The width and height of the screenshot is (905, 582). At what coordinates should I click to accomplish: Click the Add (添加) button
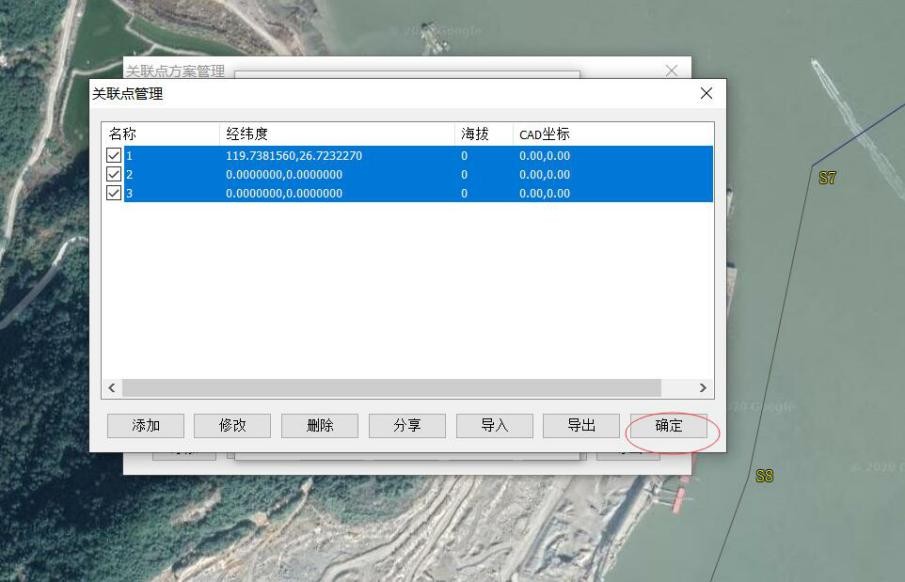146,425
